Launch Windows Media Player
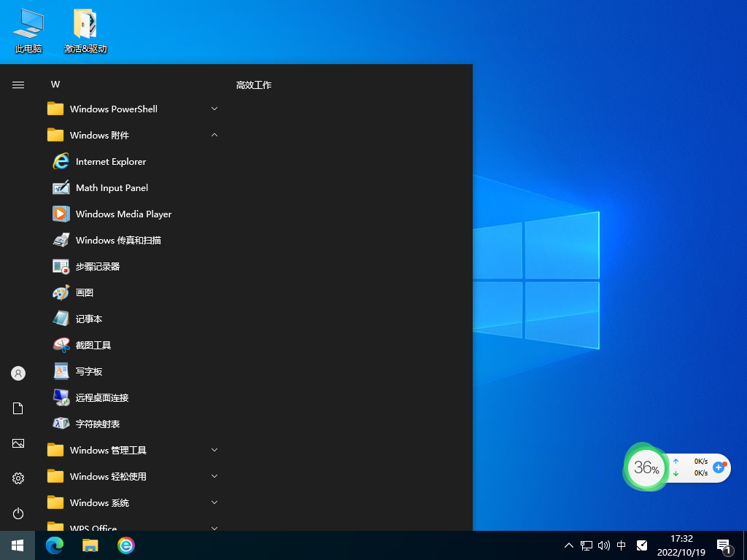This screenshot has width=747, height=560. (124, 214)
